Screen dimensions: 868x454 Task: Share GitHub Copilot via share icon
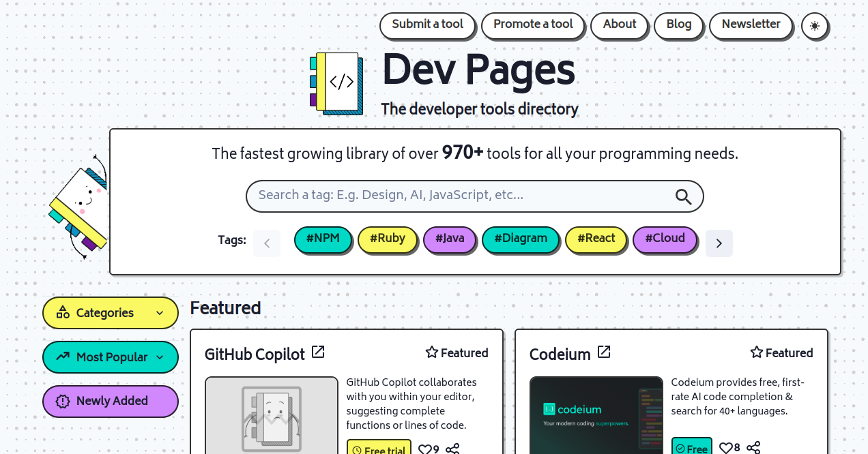452,449
